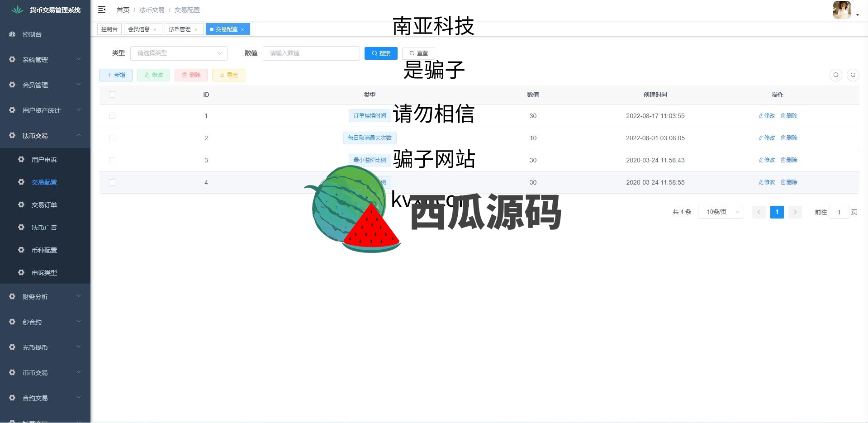Image resolution: width=868 pixels, height=423 pixels.
Task: Collapse 法币交易 menu chevron
Action: [79, 135]
